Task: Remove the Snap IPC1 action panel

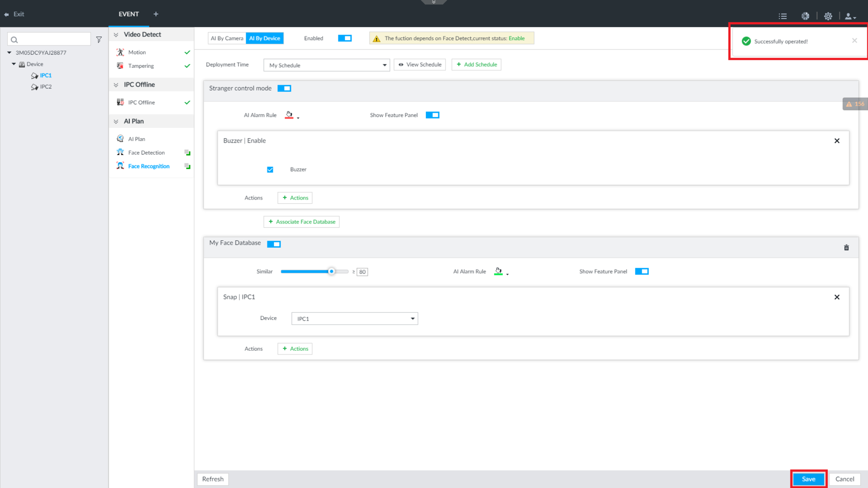Action: 837,297
